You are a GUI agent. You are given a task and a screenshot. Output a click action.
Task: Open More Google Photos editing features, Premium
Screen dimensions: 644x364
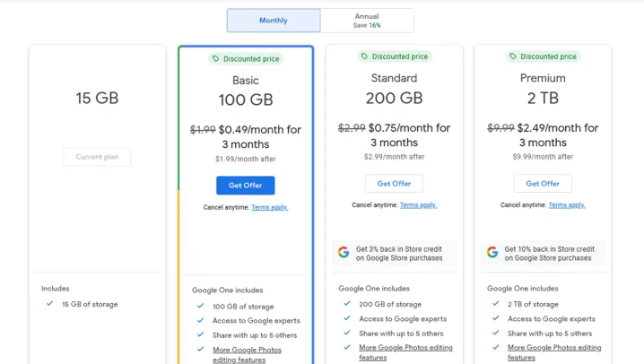(553, 348)
